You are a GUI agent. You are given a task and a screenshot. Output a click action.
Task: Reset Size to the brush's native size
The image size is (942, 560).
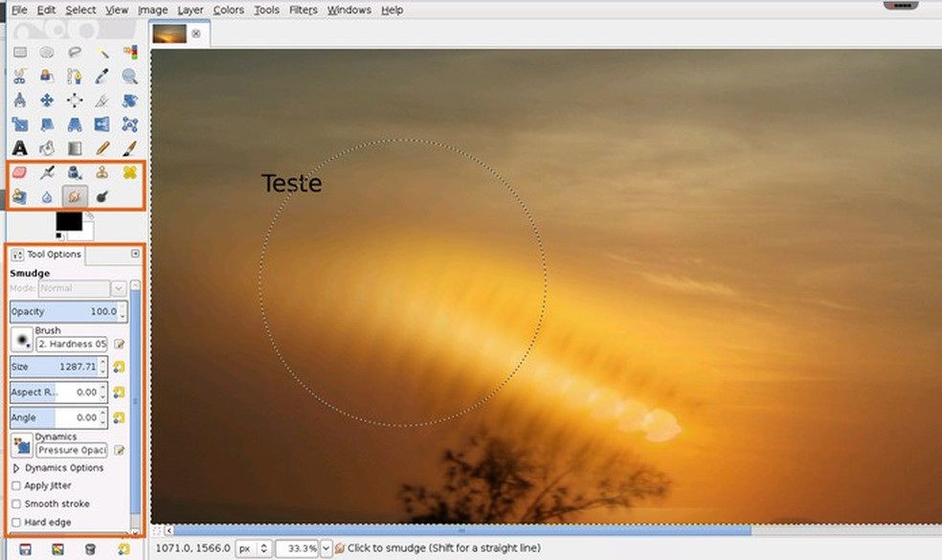[119, 367]
